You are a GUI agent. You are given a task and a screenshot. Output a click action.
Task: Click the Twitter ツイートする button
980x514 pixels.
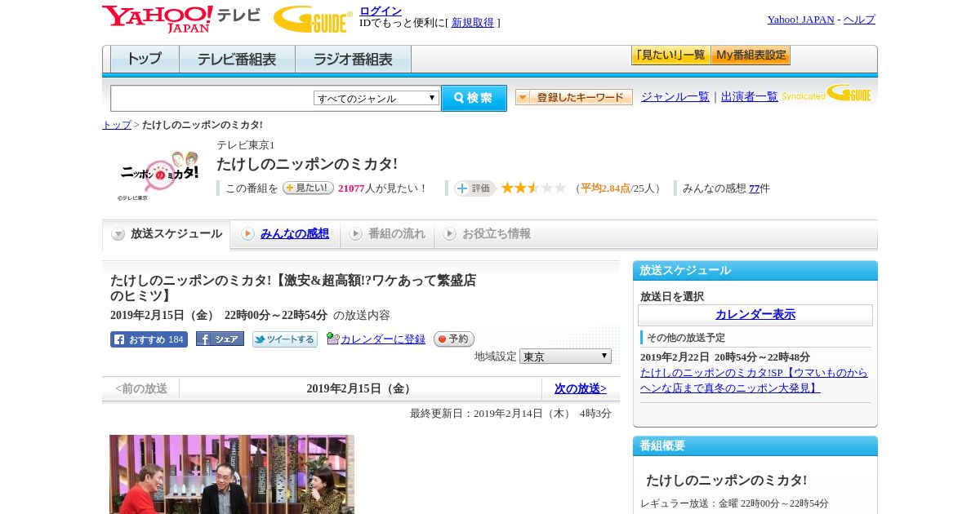click(x=284, y=339)
